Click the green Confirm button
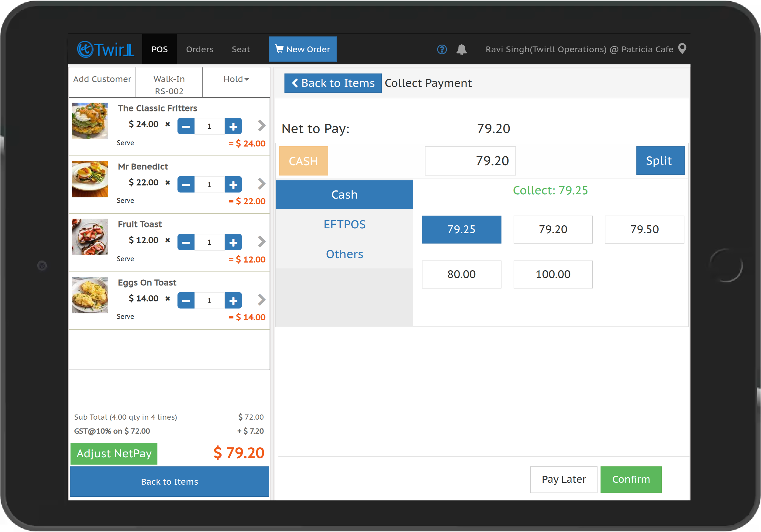The image size is (761, 532). [x=631, y=479]
